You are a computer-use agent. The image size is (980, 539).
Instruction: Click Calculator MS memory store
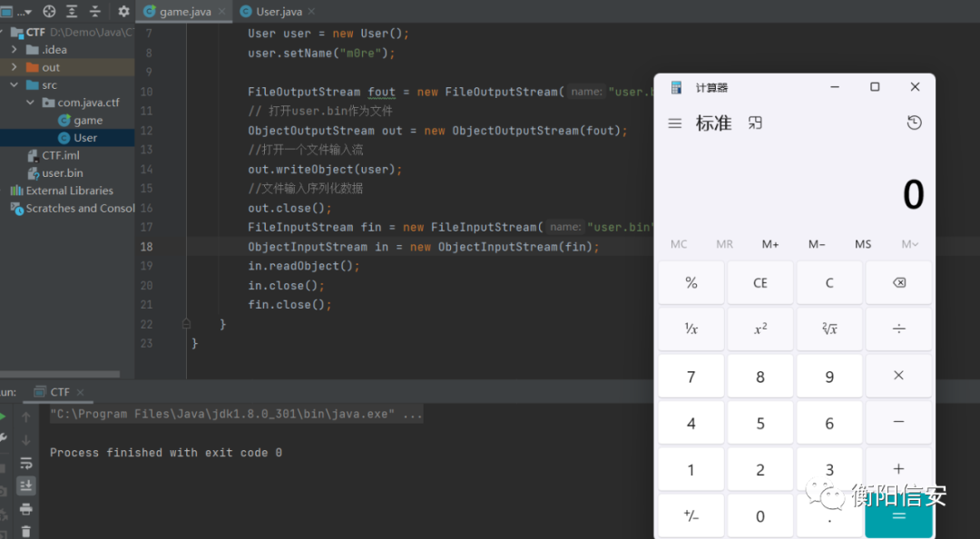click(x=863, y=244)
